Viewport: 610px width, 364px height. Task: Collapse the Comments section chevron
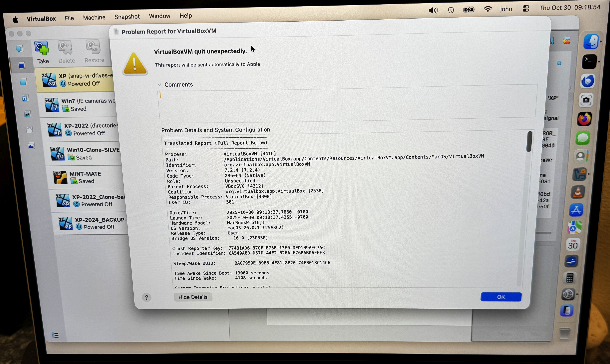[x=159, y=85]
